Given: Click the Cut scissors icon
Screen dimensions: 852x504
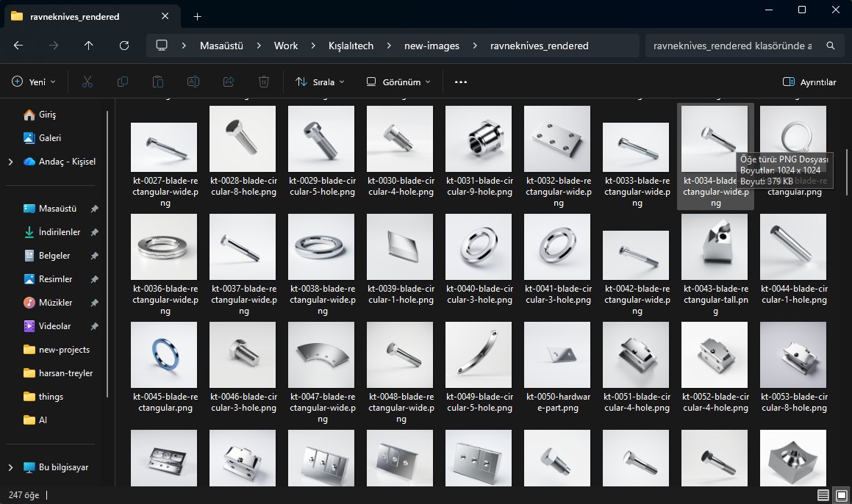Looking at the screenshot, I should [87, 82].
